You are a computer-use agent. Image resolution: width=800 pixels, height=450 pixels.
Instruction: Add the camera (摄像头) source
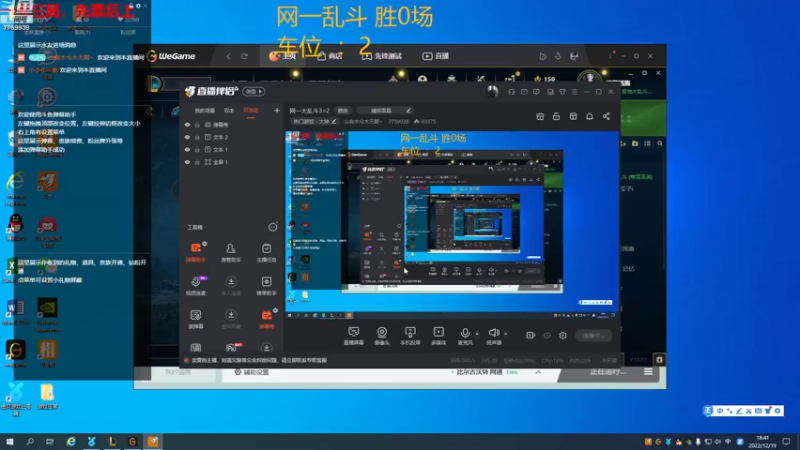pyautogui.click(x=382, y=336)
